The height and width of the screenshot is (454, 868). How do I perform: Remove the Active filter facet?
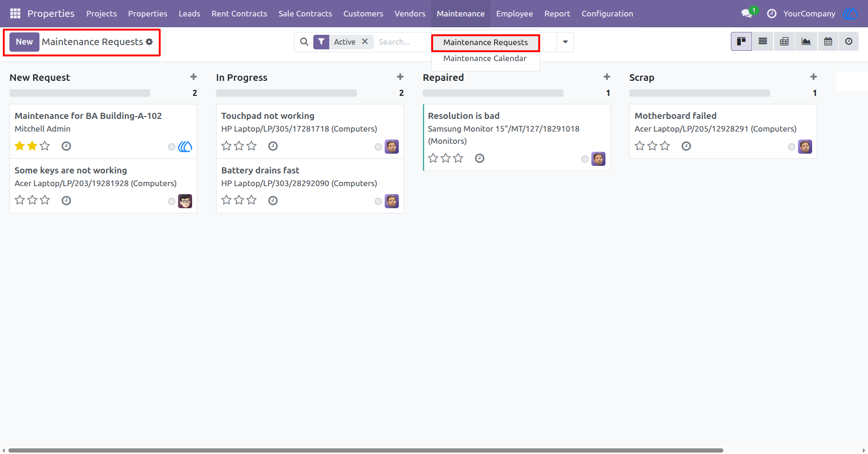[365, 41]
